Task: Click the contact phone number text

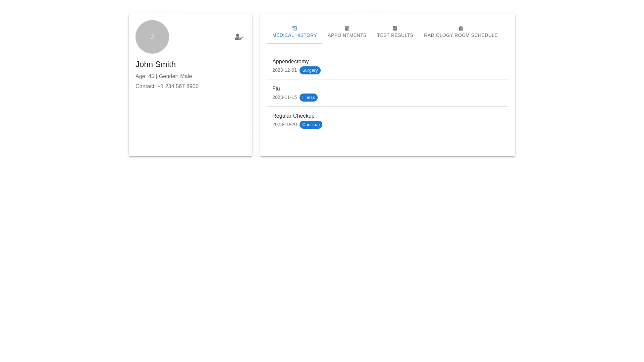Action: (178, 86)
